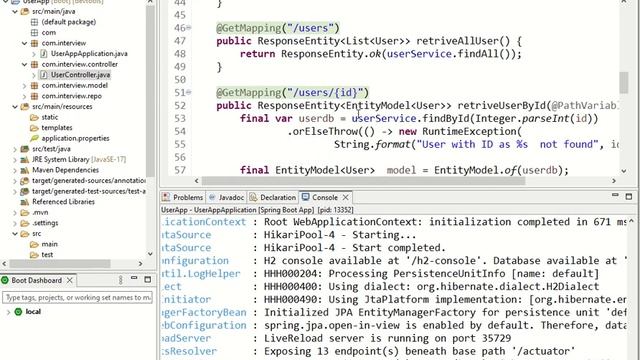Expand the com.interview.model package
640x360 pixels.
pyautogui.click(x=24, y=86)
